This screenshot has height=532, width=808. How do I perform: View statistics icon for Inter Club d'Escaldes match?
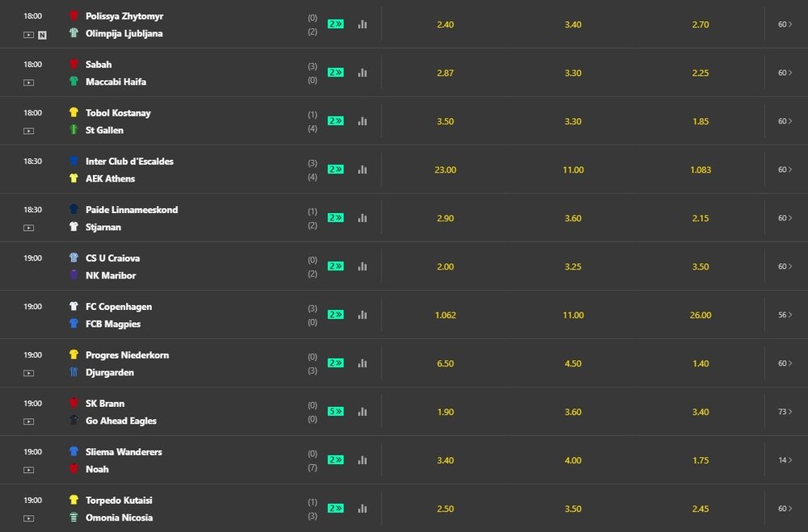tap(363, 170)
